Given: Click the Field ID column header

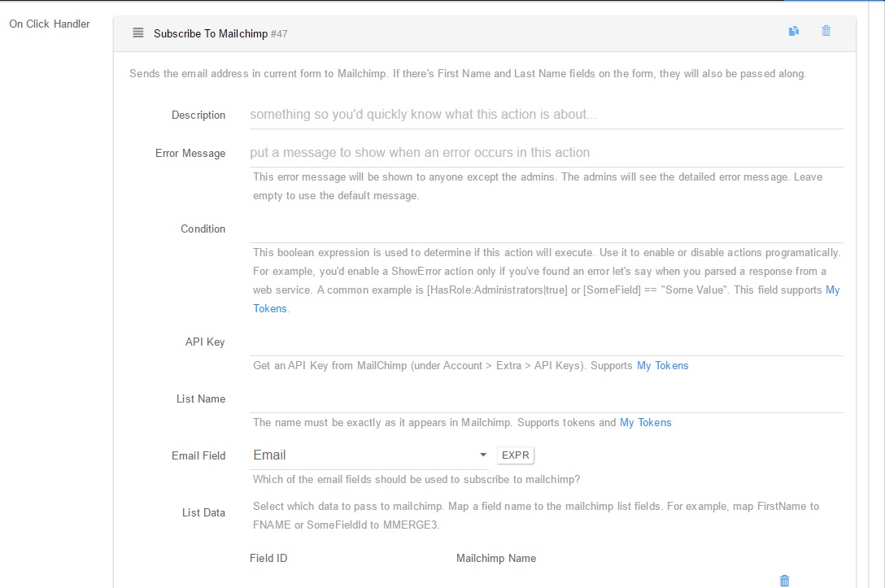Looking at the screenshot, I should [x=268, y=558].
